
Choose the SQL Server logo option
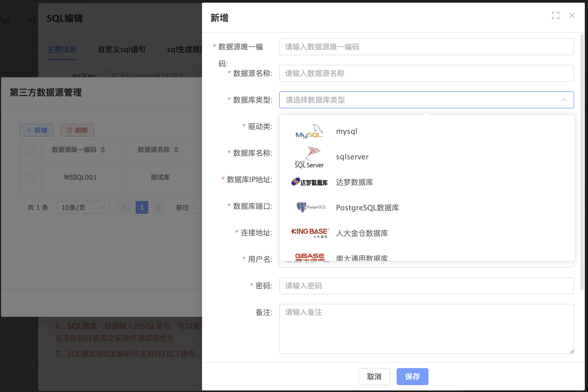(309, 157)
